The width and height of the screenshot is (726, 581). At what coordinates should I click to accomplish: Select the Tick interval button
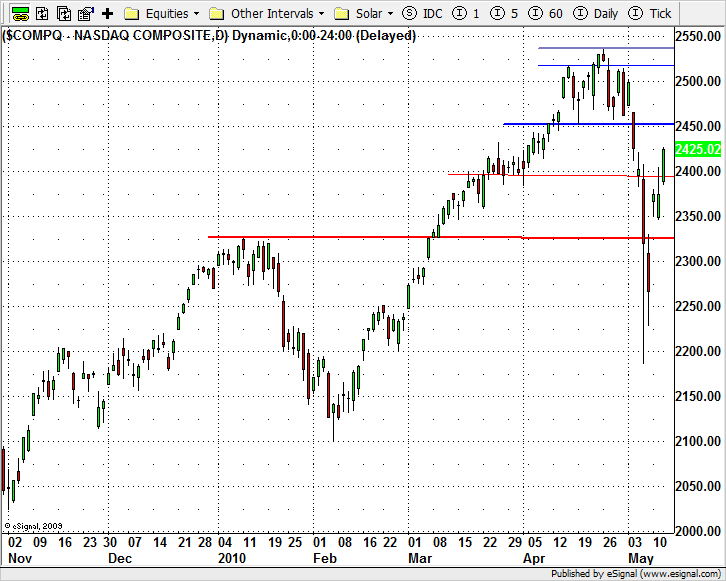[x=650, y=13]
